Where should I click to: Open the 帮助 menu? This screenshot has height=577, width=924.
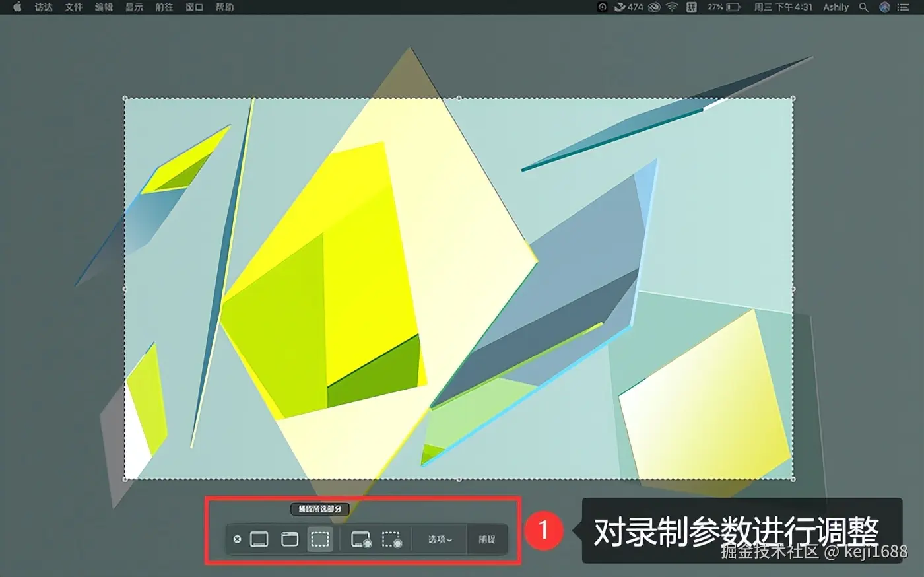(x=224, y=7)
